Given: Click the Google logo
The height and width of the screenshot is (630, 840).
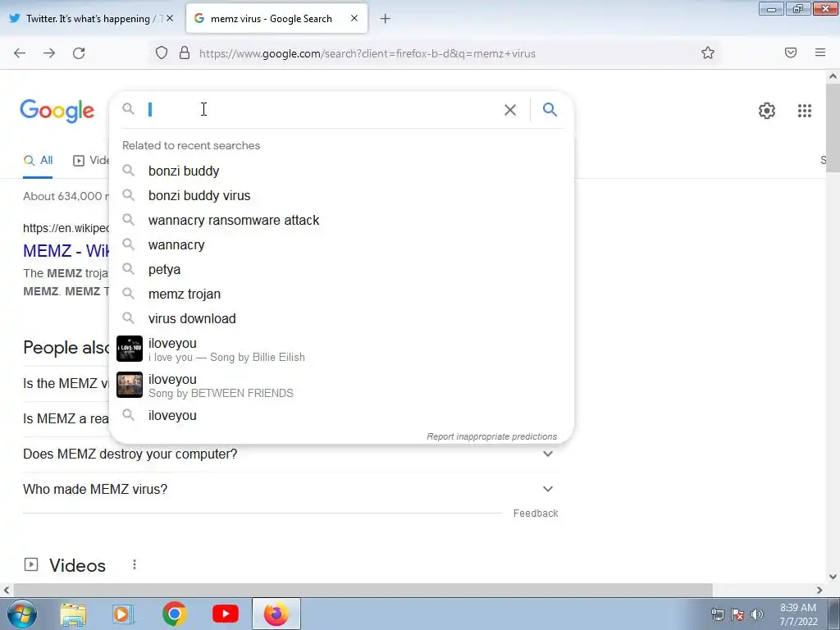Looking at the screenshot, I should [x=57, y=111].
